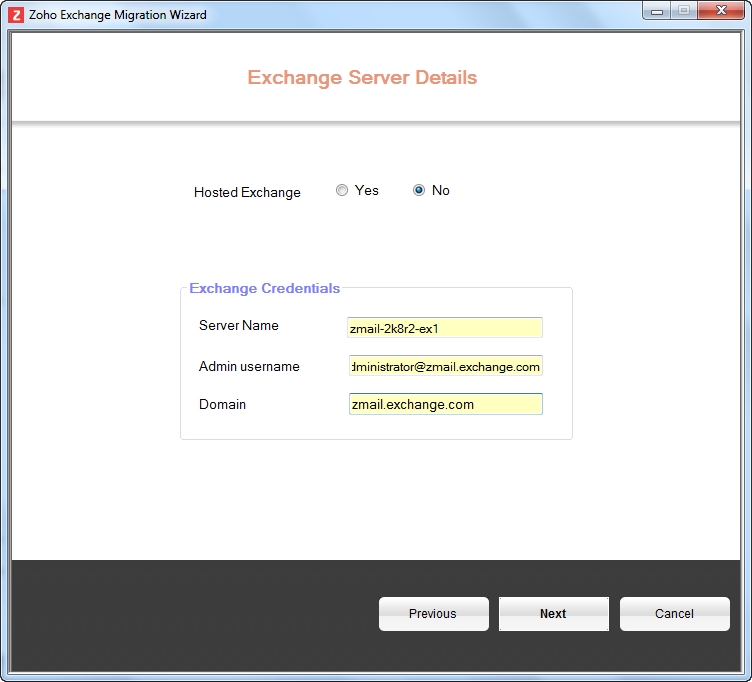Choose the No radio option
This screenshot has height=682, width=752.
click(419, 191)
